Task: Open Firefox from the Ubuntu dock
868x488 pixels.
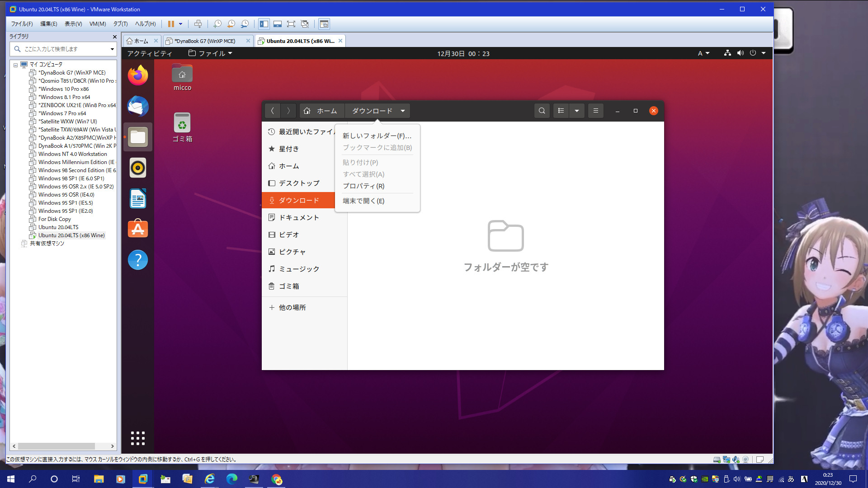Action: (138, 75)
